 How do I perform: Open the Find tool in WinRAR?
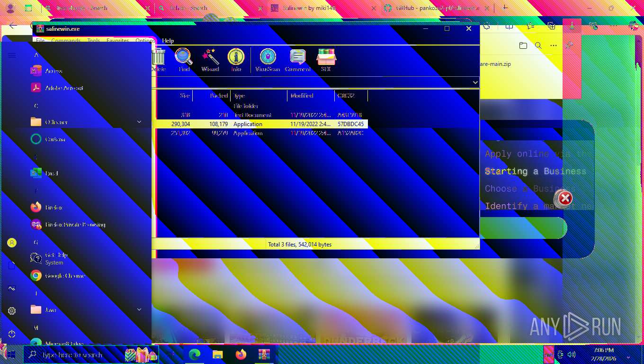click(x=184, y=61)
